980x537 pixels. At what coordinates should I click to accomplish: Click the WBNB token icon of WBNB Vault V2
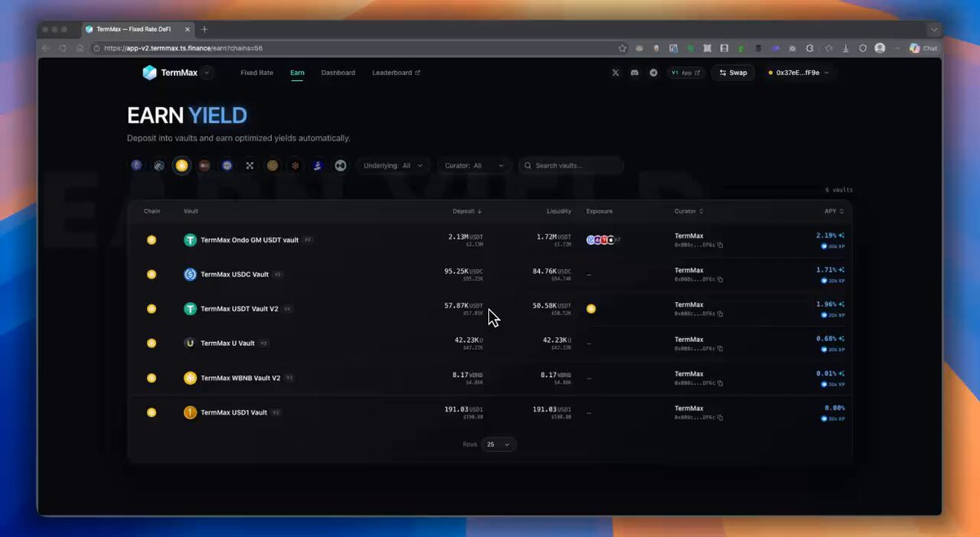190,378
